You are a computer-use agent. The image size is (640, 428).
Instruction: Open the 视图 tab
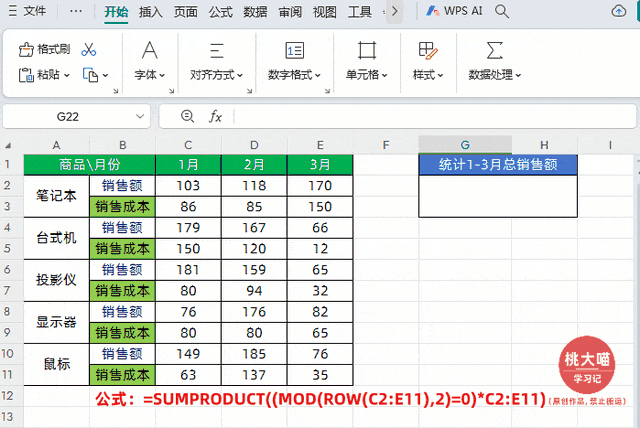(x=325, y=11)
